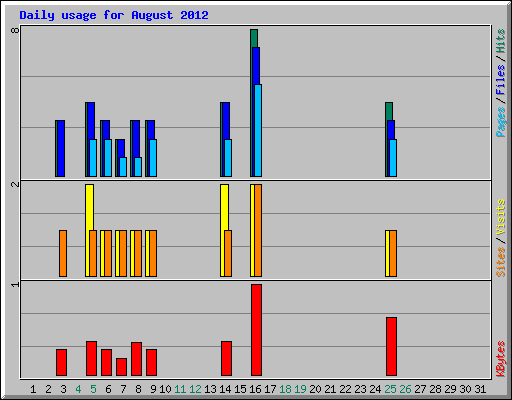Click the cyan Pages bar for day 14
512x400 pixels.
228,158
